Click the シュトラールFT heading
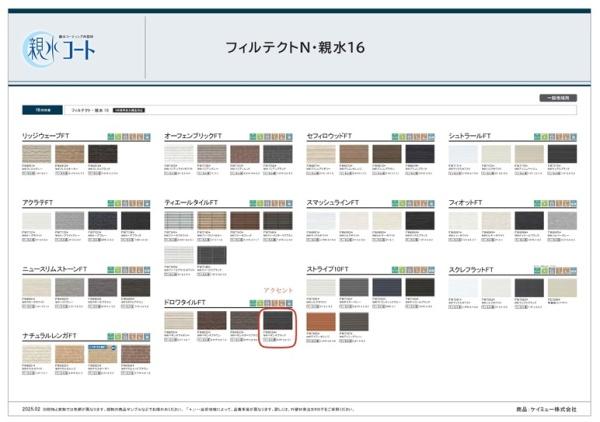Screen dimensions: 600x422 pyautogui.click(x=470, y=136)
